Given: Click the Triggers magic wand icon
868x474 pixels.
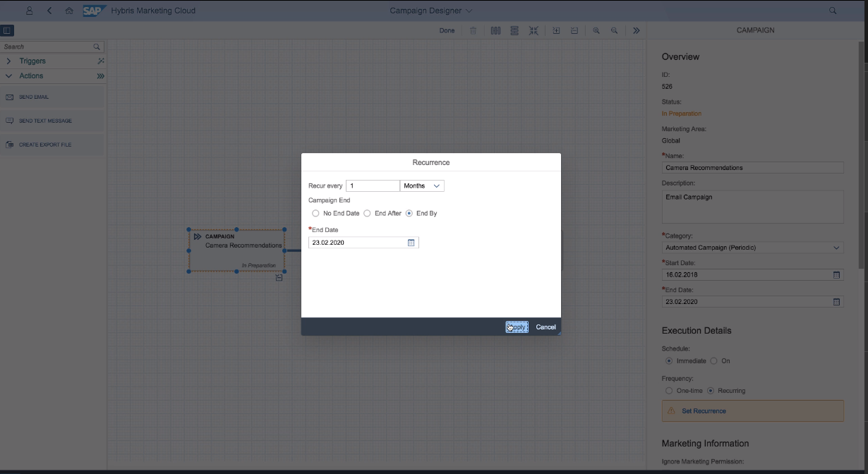Looking at the screenshot, I should (101, 61).
